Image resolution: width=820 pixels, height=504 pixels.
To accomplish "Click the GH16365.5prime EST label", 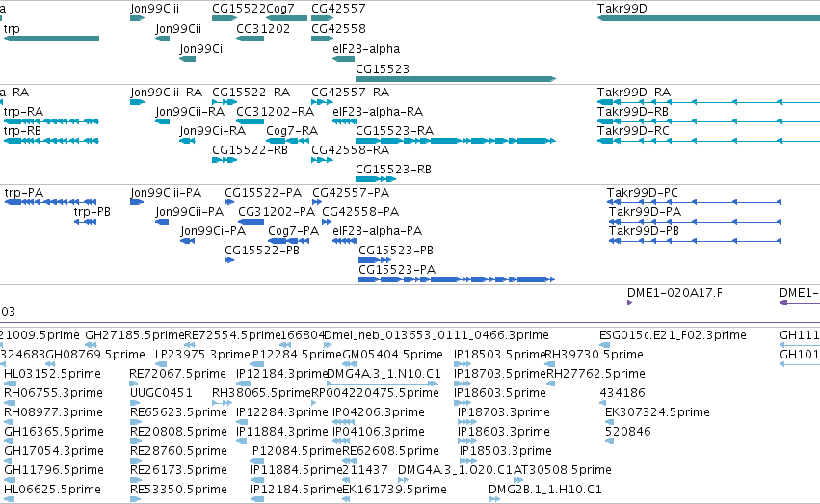I will 54,433.
